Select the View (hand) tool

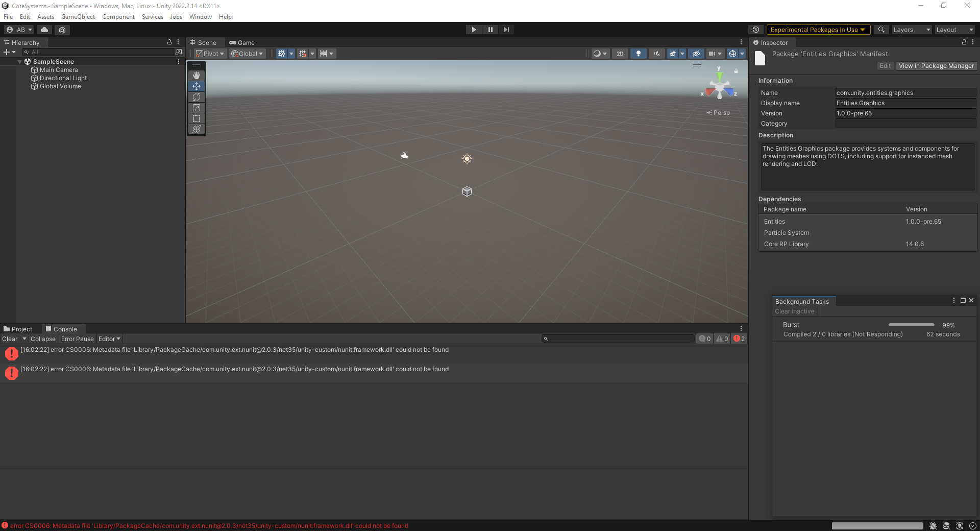click(197, 76)
